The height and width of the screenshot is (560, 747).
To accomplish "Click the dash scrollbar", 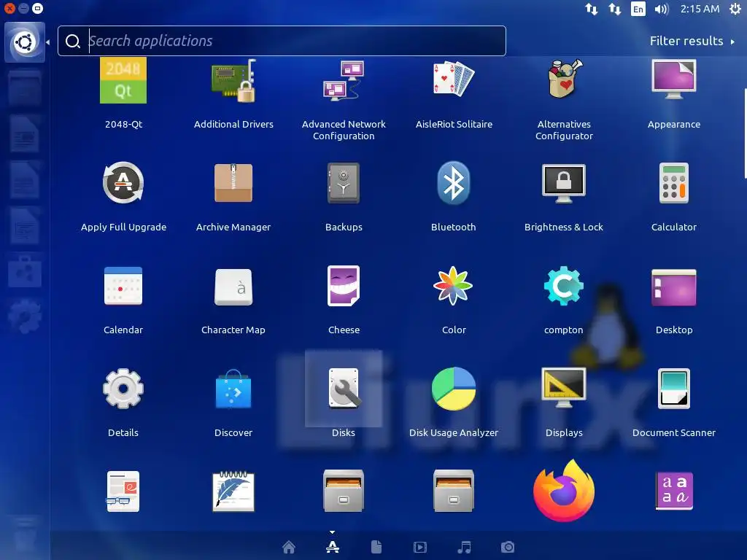I will (745, 133).
